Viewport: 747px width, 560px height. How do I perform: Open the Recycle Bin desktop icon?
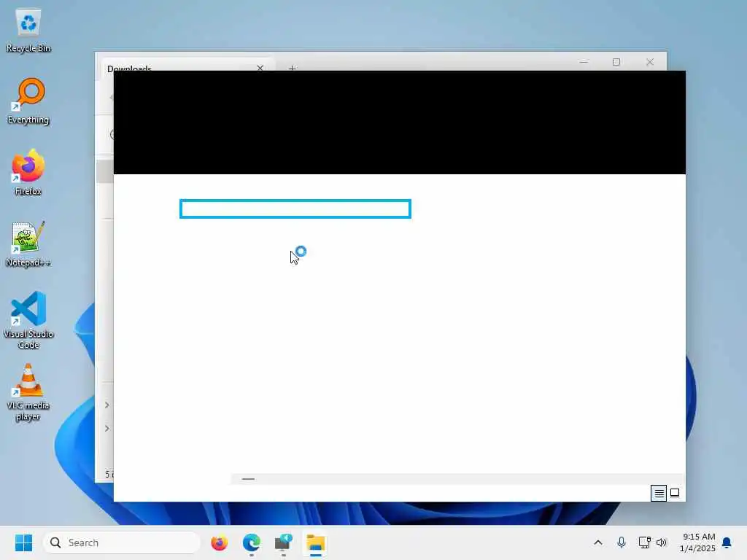point(28,29)
